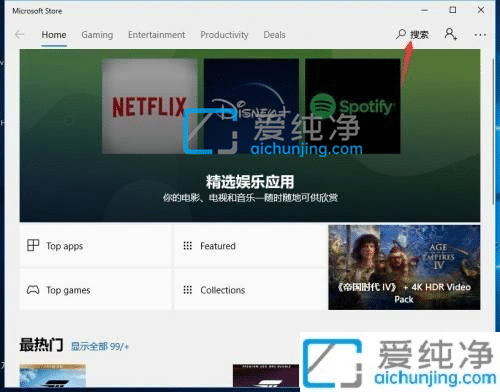Open the Spotify app tile
This screenshot has height=392, width=500.
pos(353,106)
